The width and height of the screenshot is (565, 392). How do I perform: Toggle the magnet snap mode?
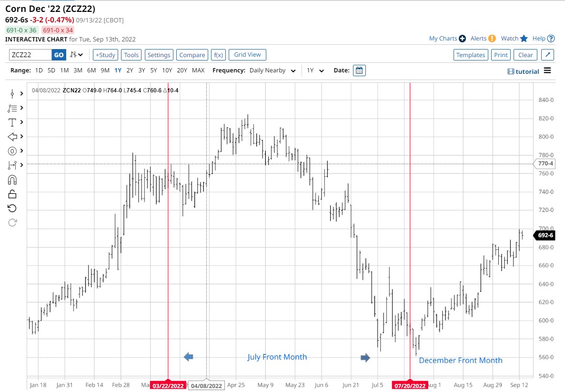click(12, 180)
